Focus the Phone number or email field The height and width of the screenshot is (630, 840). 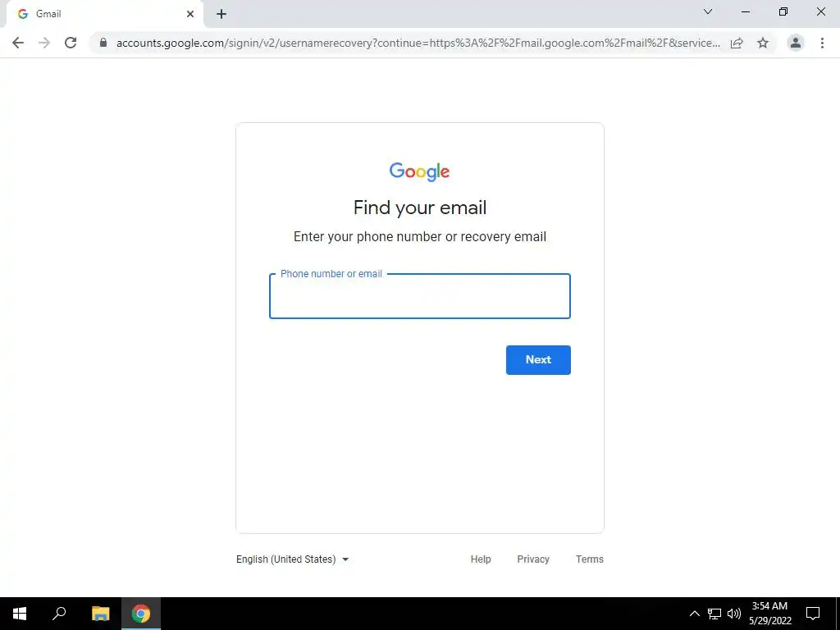[420, 296]
